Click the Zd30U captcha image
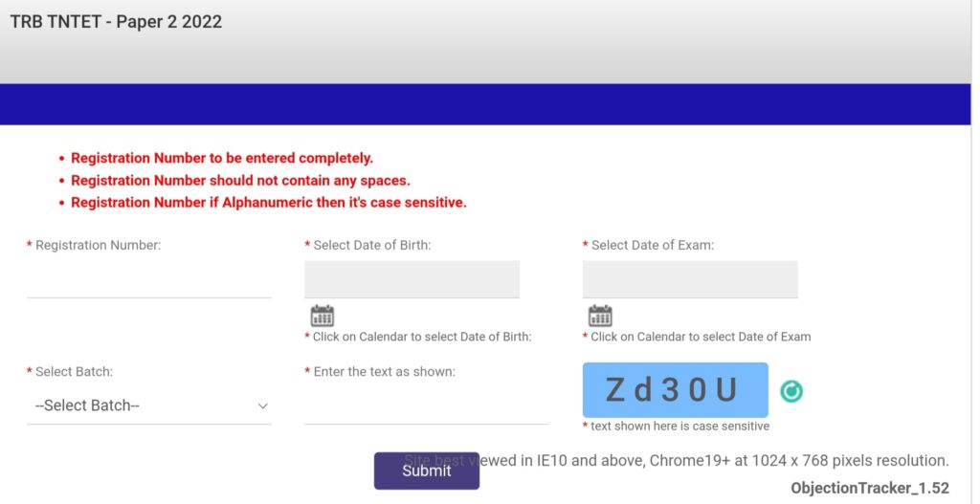This screenshot has width=980, height=504. pos(675,389)
